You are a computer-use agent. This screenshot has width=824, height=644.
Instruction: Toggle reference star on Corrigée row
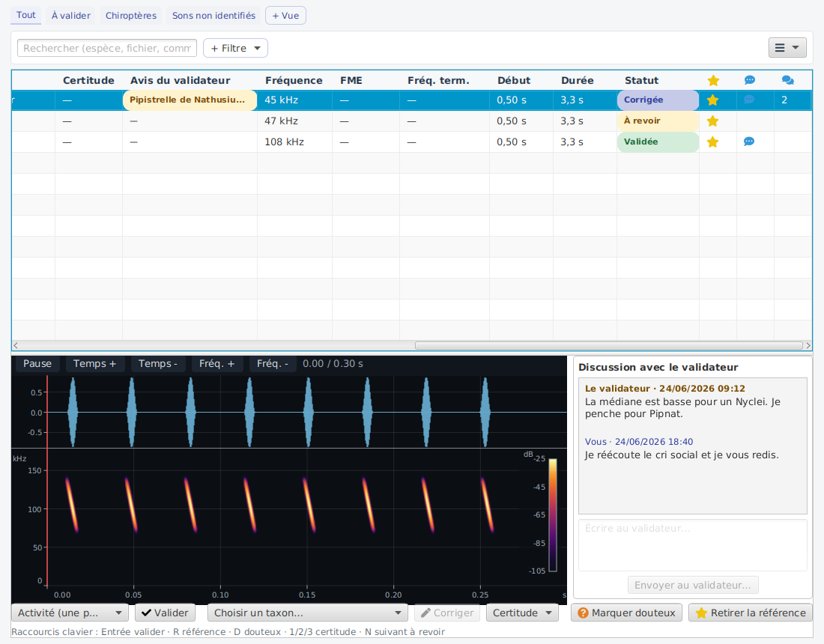tap(712, 100)
